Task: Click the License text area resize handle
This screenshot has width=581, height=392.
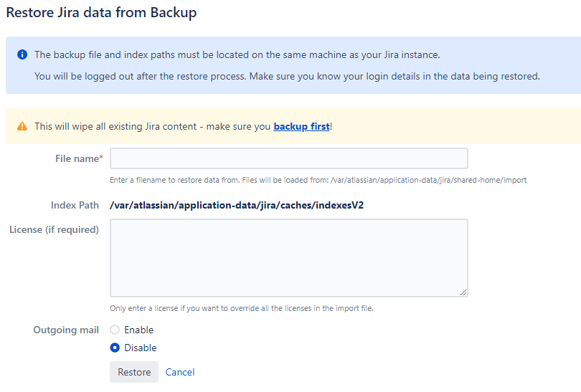Action: (463, 292)
